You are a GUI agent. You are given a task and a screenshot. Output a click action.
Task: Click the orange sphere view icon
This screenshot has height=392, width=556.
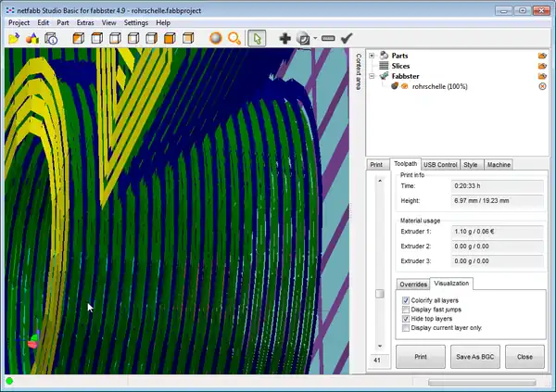215,38
